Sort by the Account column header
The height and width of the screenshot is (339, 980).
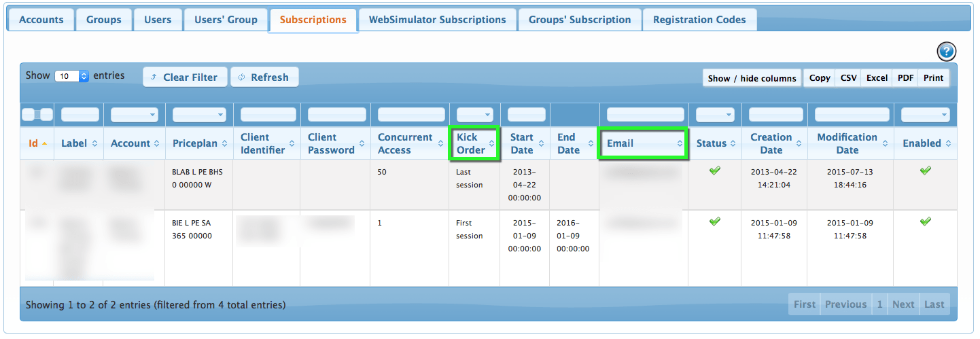(135, 143)
